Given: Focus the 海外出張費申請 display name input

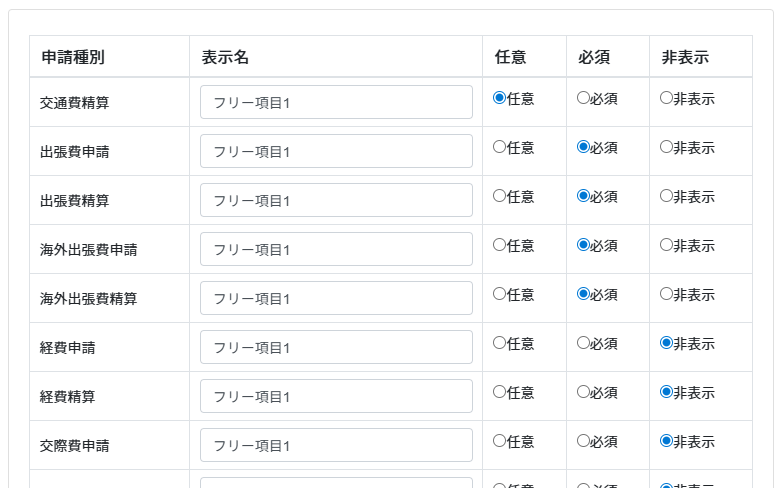Looking at the screenshot, I should (x=336, y=249).
